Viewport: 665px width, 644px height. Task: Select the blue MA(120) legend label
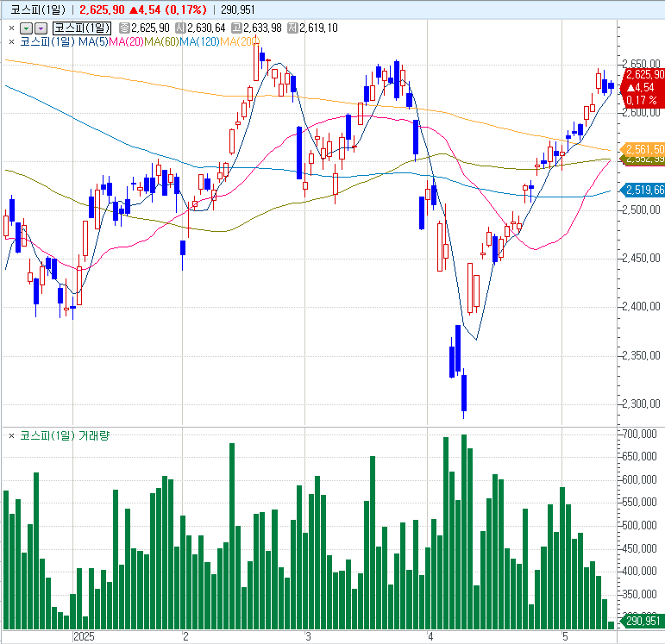tap(199, 41)
